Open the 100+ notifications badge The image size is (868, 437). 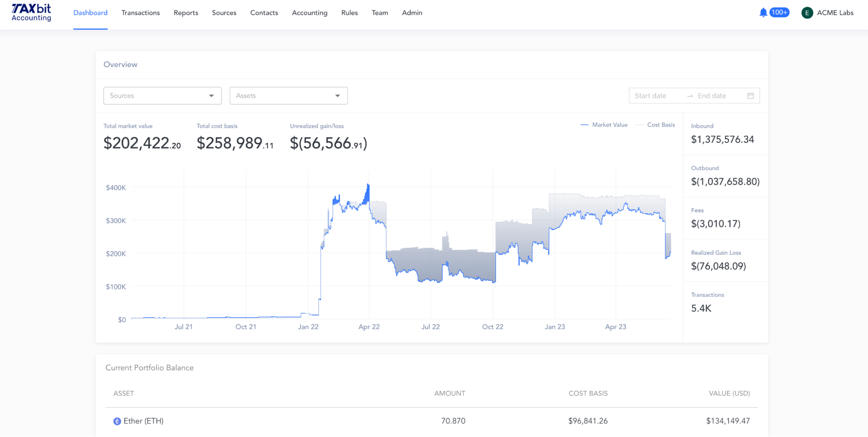[779, 13]
